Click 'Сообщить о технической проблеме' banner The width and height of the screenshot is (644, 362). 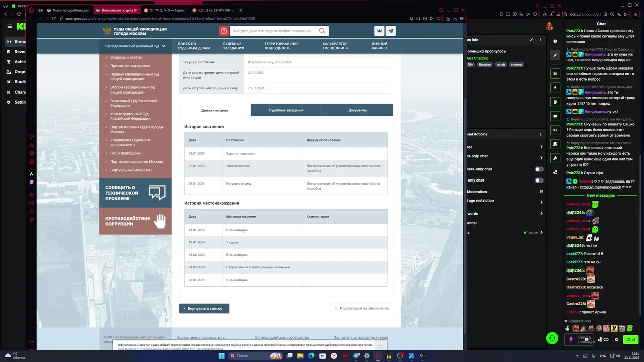click(x=135, y=193)
